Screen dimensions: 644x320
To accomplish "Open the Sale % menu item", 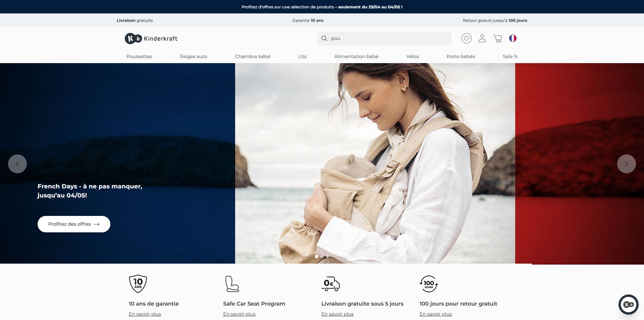I will coord(510,56).
